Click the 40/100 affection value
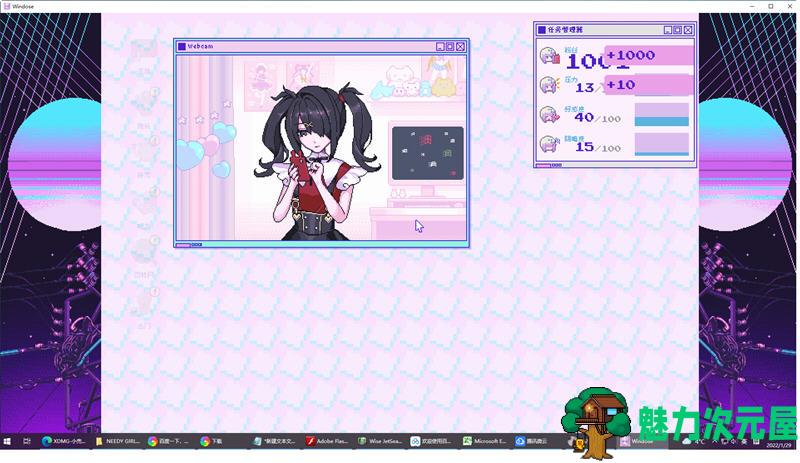Image resolution: width=800 pixels, height=463 pixels. point(597,118)
